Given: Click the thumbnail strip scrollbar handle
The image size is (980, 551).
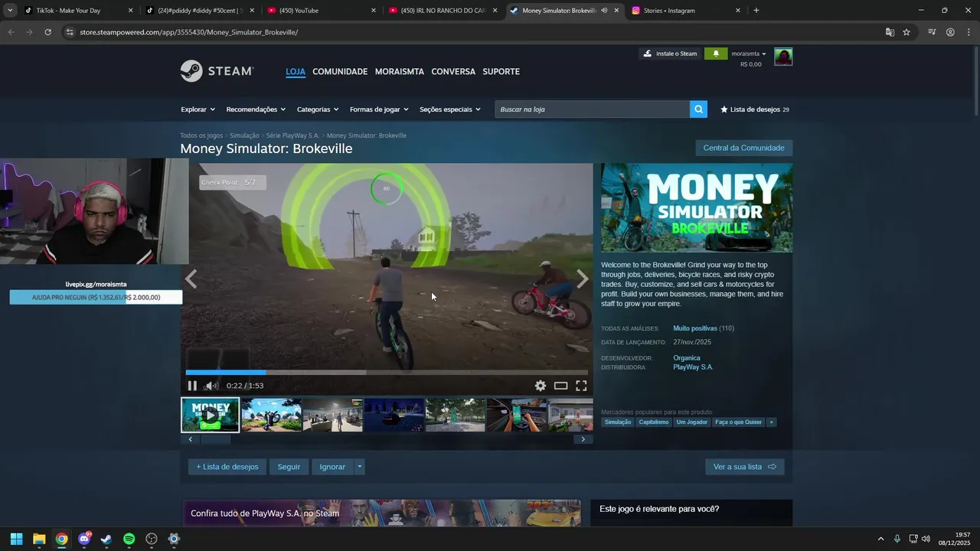Looking at the screenshot, I should tap(215, 439).
